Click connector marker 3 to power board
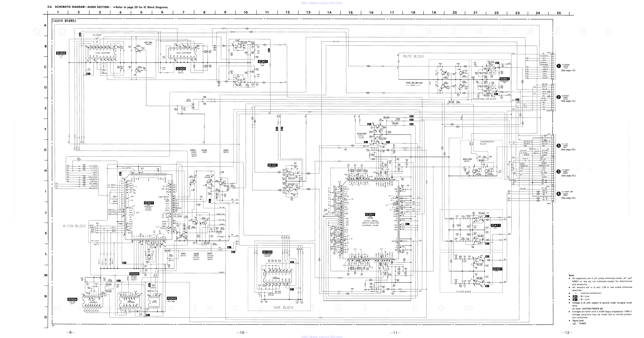The width and height of the screenshot is (644, 338). 559,172
